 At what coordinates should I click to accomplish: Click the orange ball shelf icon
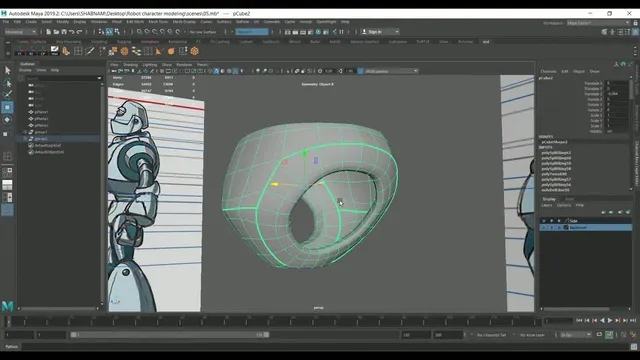coord(171,51)
